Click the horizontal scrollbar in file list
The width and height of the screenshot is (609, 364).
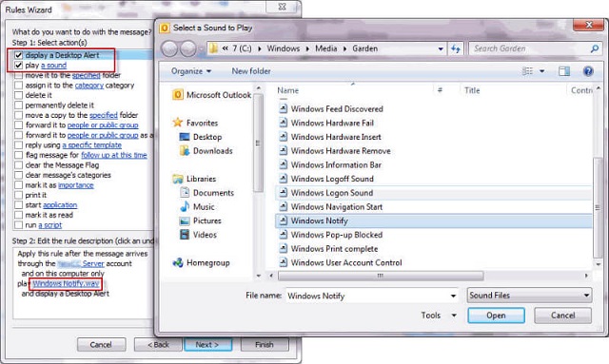click(381, 276)
